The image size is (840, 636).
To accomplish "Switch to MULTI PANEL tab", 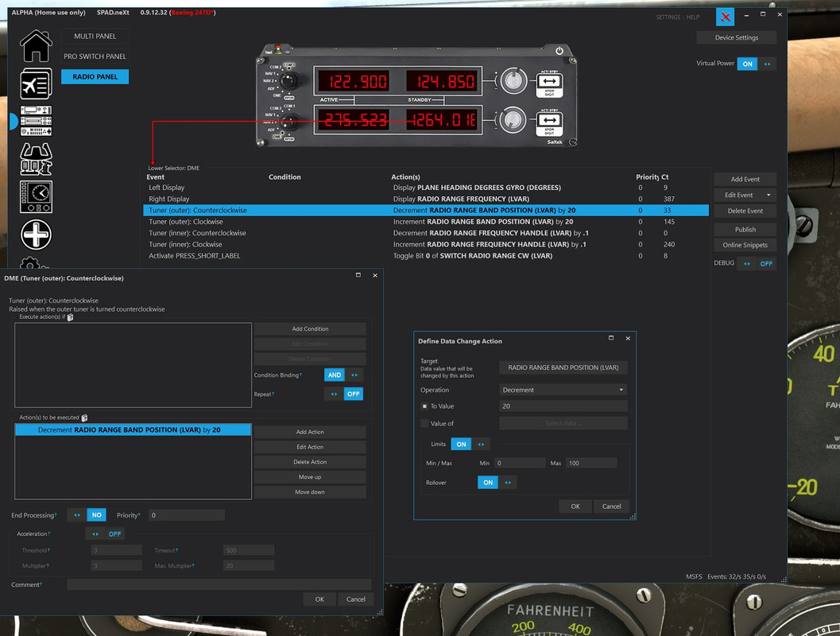I will [95, 37].
